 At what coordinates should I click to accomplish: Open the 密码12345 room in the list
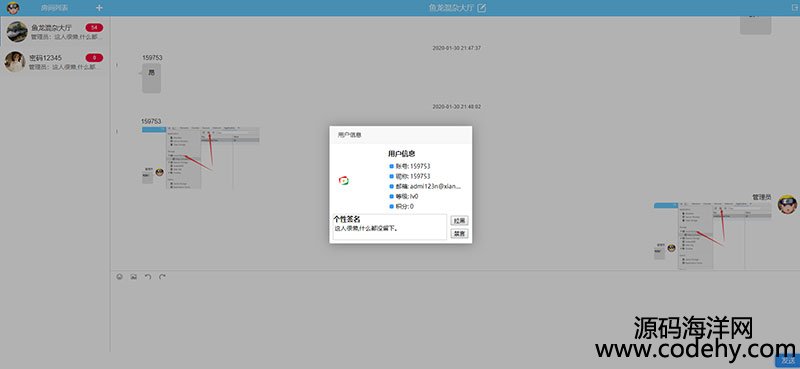[55, 61]
